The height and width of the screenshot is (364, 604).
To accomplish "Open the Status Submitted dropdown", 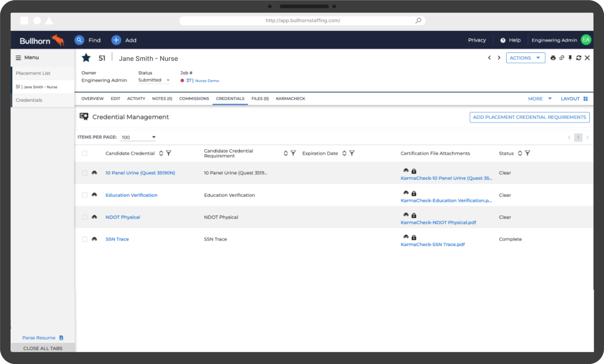I will 154,80.
